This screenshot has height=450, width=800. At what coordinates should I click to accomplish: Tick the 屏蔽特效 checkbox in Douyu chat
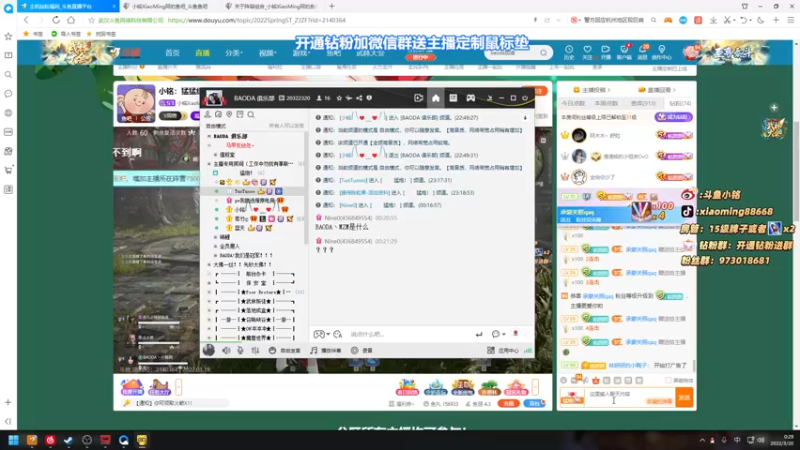pos(668,381)
